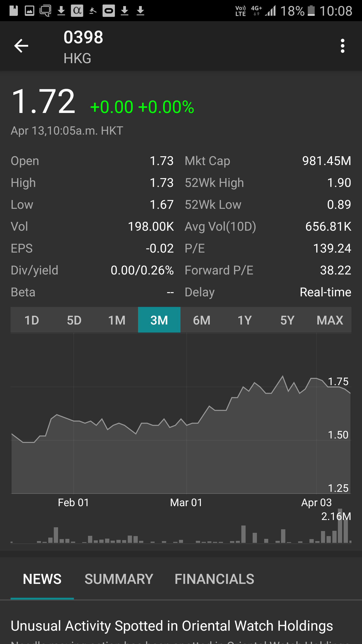Tap the signal strength icon

[271, 11]
